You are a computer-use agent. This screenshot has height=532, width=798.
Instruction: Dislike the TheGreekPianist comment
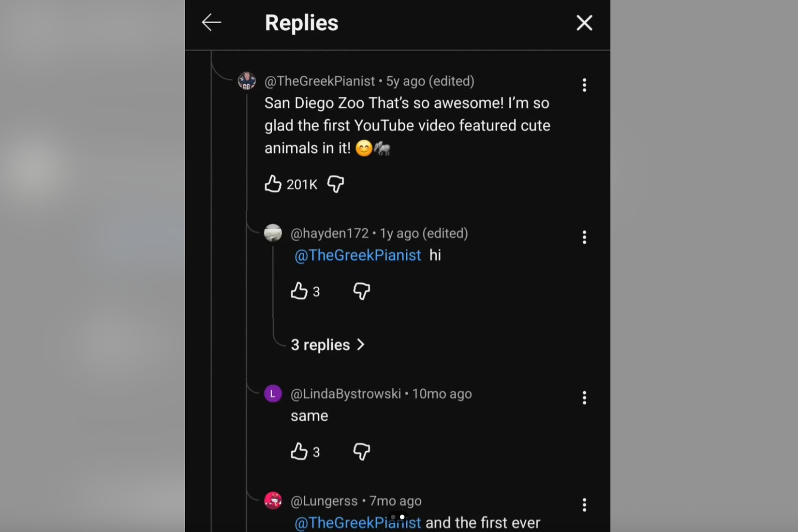(x=336, y=184)
